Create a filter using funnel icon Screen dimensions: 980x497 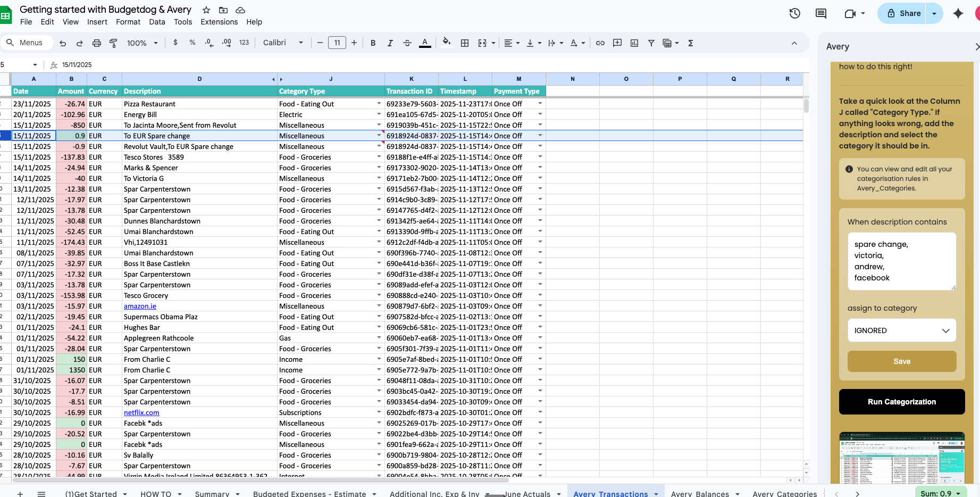(651, 43)
